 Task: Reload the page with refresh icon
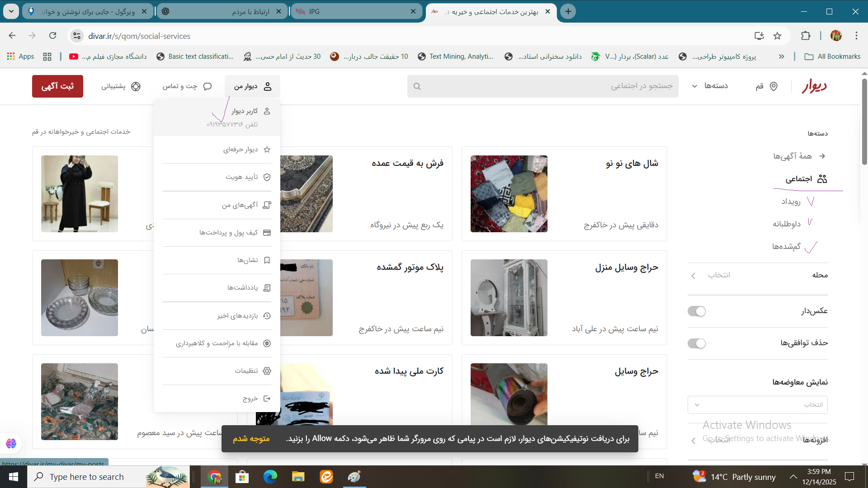point(53,36)
